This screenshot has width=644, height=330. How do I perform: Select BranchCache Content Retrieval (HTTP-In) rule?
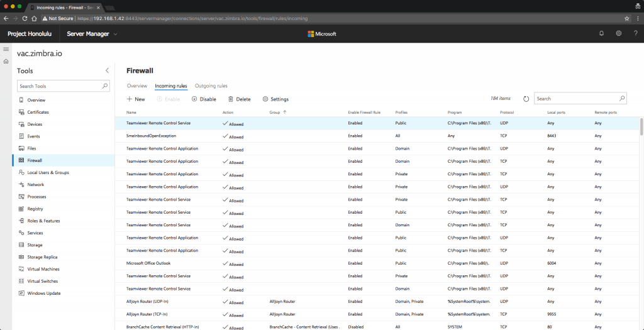[377, 326]
